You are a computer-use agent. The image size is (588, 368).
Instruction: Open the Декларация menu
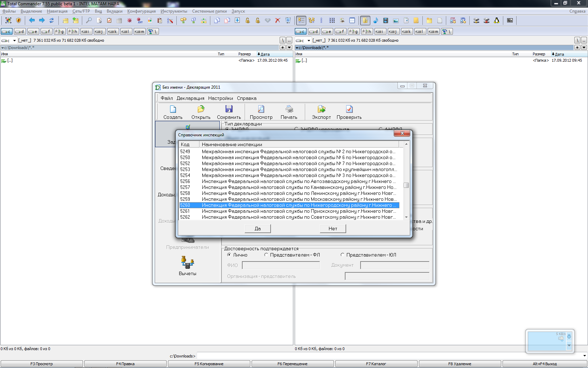[190, 98]
